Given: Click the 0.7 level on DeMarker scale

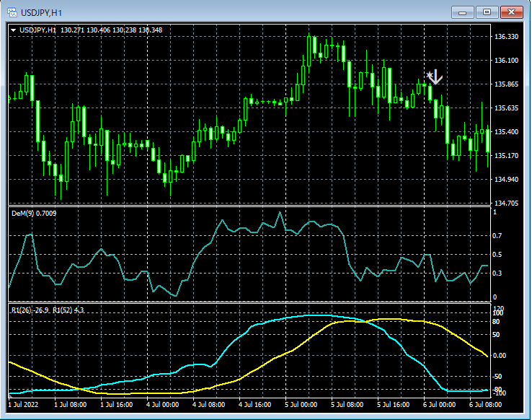Looking at the screenshot, I should [x=496, y=236].
